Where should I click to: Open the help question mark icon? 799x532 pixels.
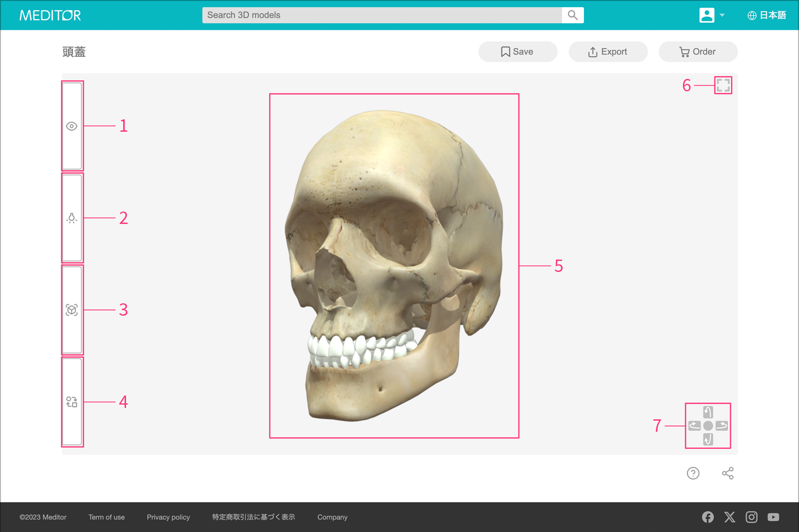pos(693,473)
